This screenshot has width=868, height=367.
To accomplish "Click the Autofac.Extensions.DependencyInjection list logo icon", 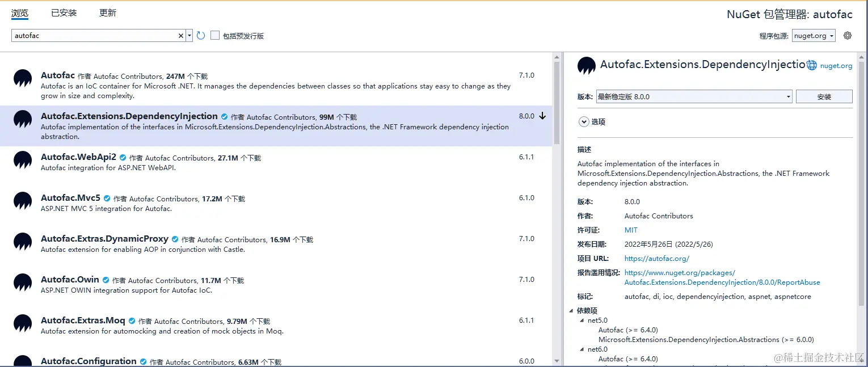I will 23,119.
